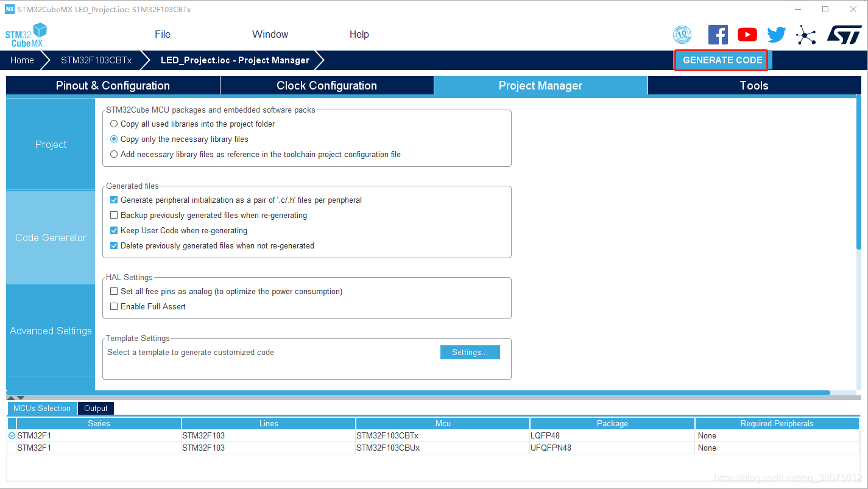868x489 pixels.
Task: Open the ST 10 years anniversary badge
Action: pyautogui.click(x=682, y=35)
